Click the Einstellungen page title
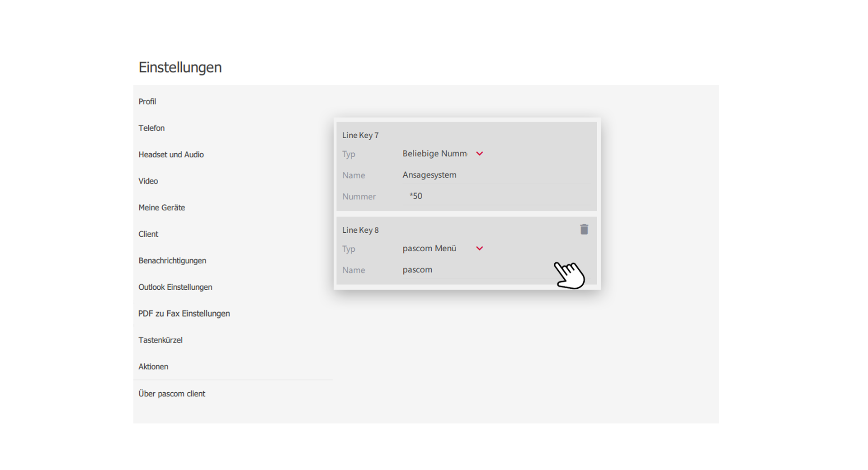The image size is (868, 470). [180, 67]
